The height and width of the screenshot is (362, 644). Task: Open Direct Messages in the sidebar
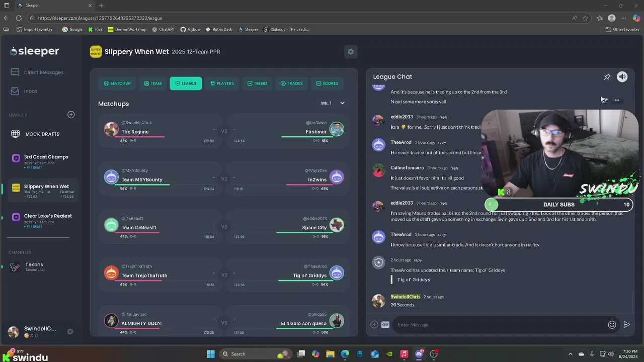[x=37, y=72]
